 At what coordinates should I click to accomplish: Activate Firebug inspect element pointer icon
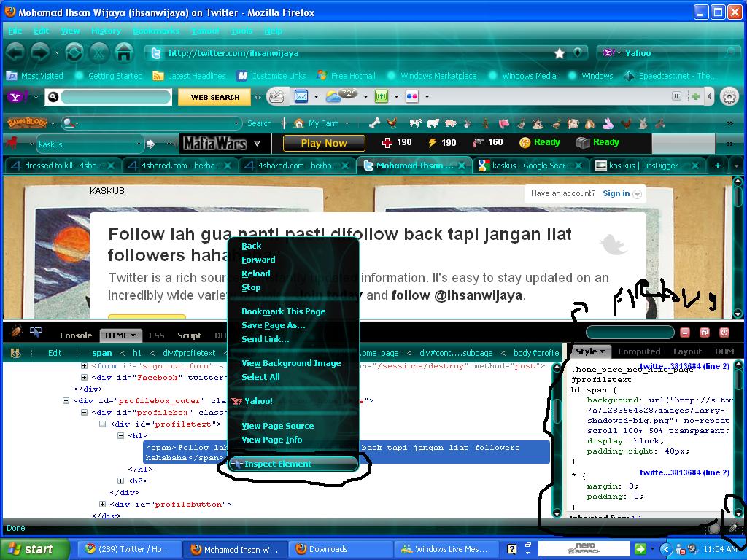pos(36,332)
